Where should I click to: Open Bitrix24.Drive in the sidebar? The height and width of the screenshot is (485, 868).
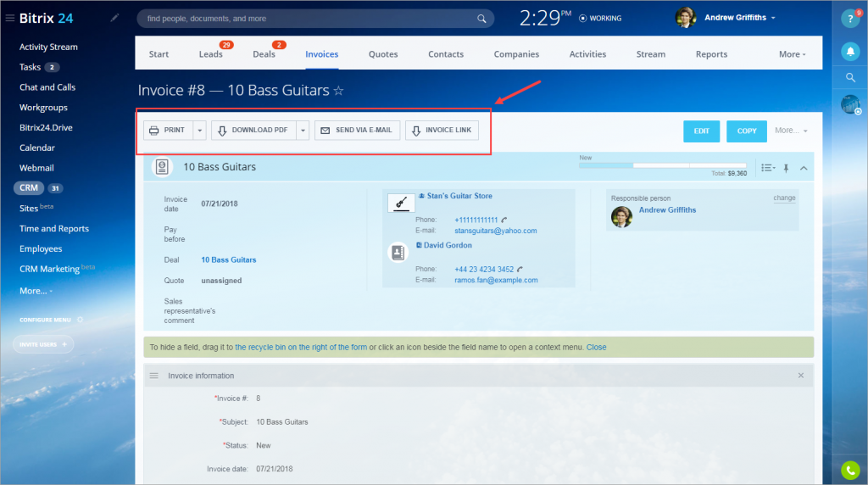pos(46,127)
